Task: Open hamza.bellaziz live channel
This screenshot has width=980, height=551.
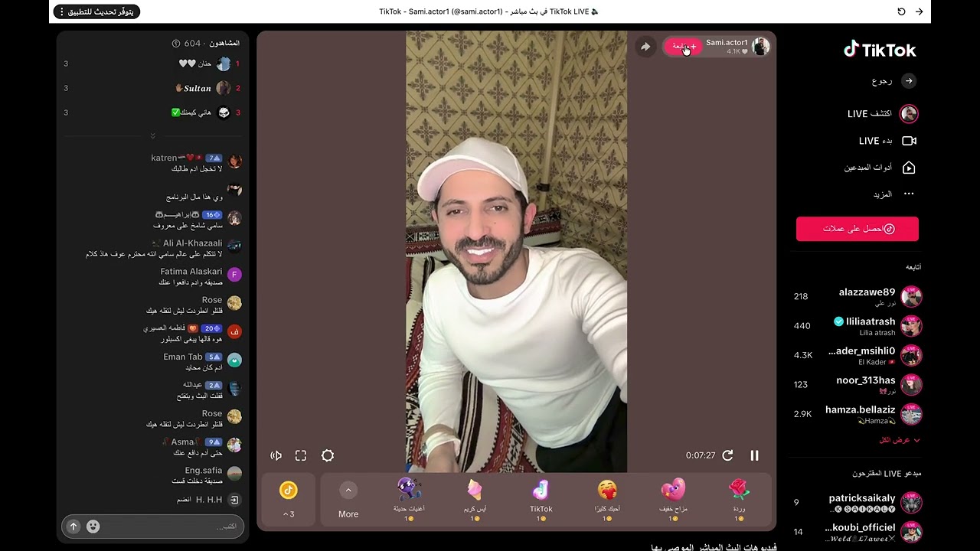Action: (x=857, y=414)
